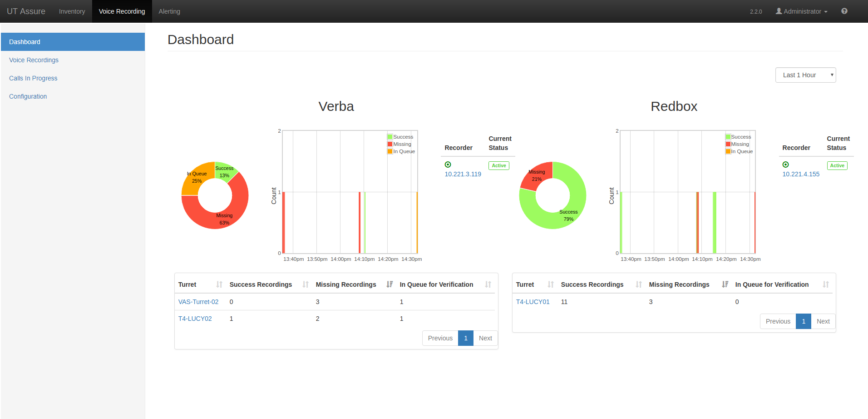This screenshot has height=419, width=868.
Task: Sort Redbox table by In Queue icon
Action: [x=826, y=284]
